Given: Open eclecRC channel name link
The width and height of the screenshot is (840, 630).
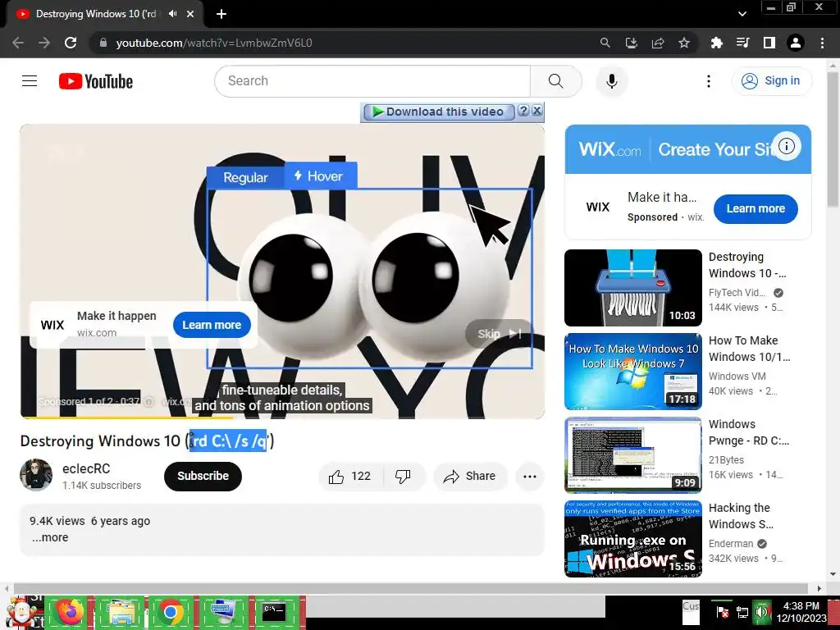Looking at the screenshot, I should (86, 468).
